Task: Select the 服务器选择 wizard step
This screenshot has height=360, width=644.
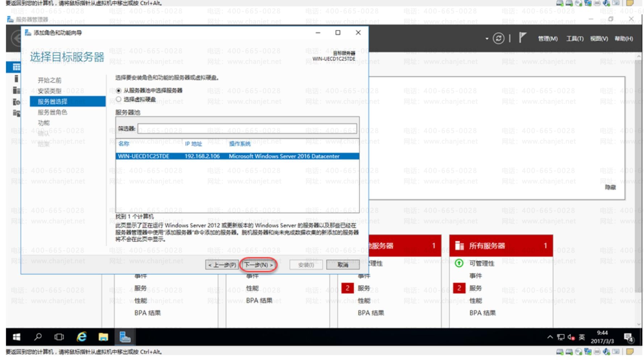Action: click(x=68, y=102)
